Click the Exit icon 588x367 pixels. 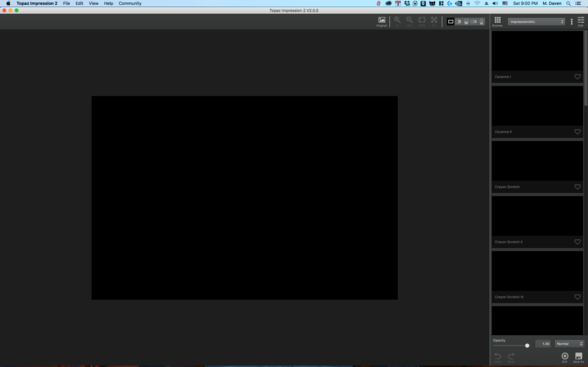click(x=564, y=357)
